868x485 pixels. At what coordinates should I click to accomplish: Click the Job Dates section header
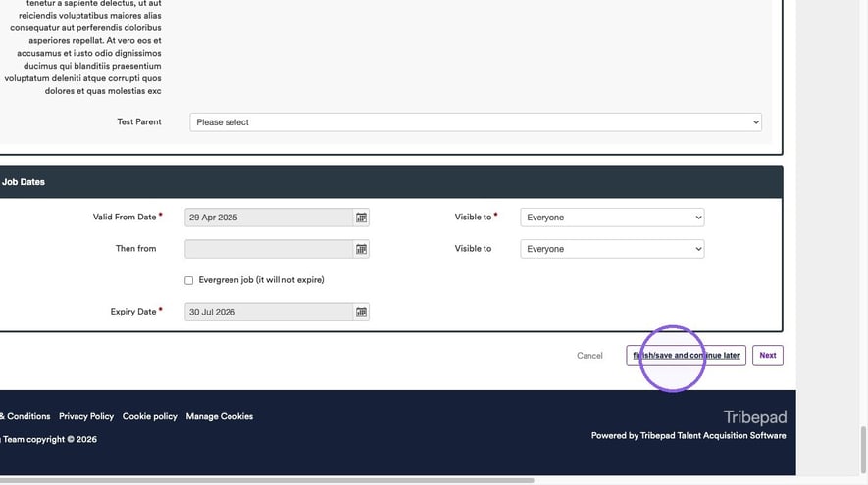(390, 182)
